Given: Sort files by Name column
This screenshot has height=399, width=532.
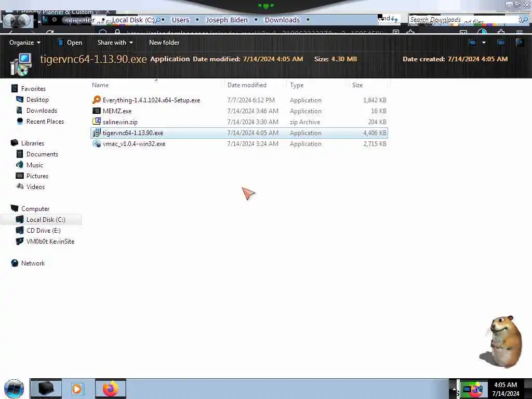Looking at the screenshot, I should [x=100, y=85].
